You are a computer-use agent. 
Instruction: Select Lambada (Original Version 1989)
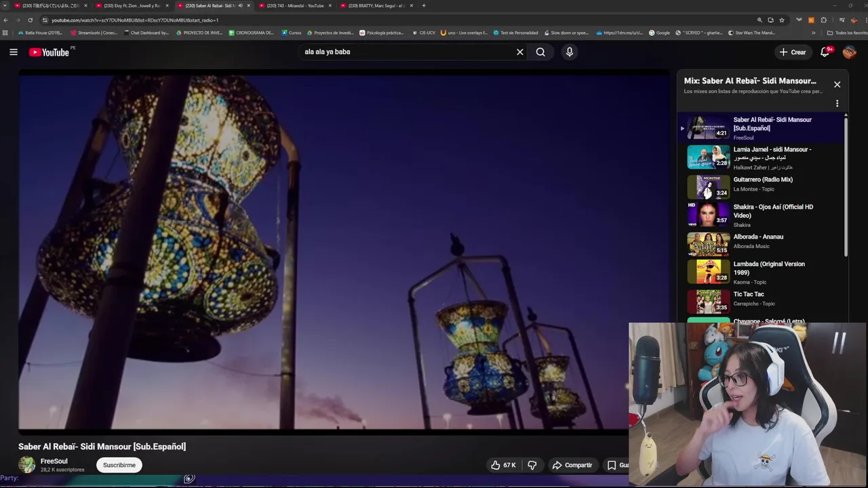pyautogui.click(x=761, y=272)
